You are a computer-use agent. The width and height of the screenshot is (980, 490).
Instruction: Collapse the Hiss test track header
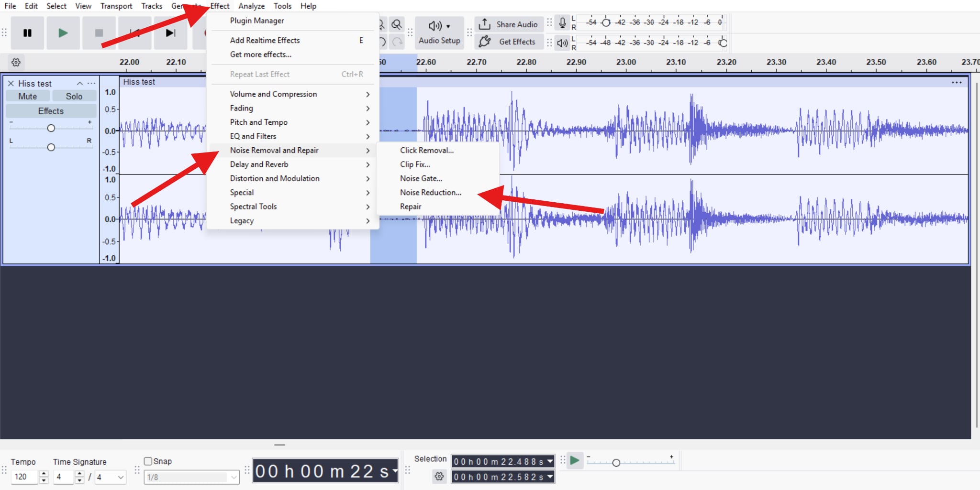80,83
